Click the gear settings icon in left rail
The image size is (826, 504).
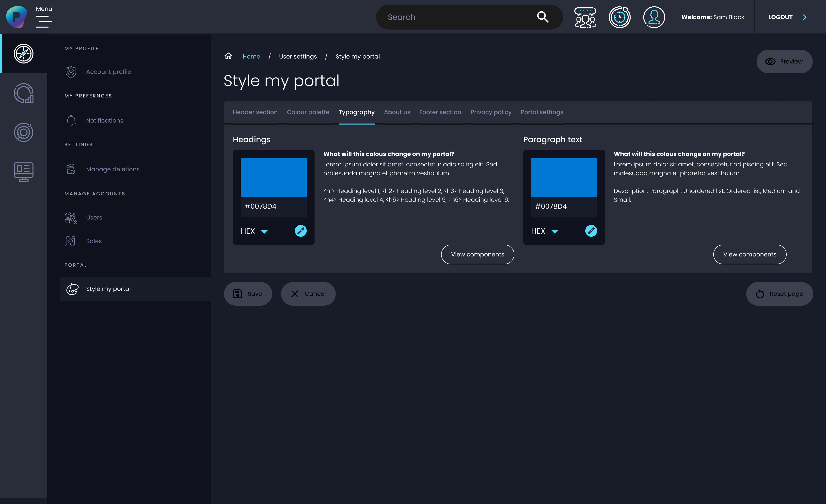point(23,132)
